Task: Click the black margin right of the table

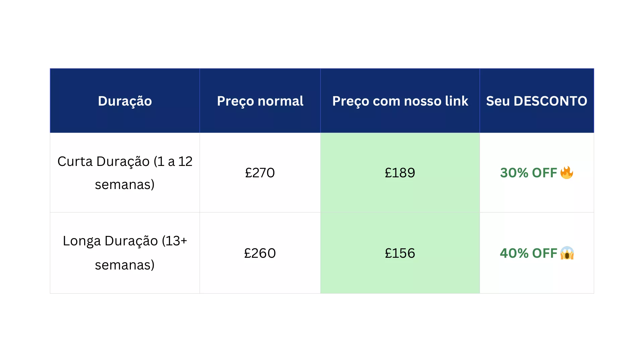Action: click(620, 181)
